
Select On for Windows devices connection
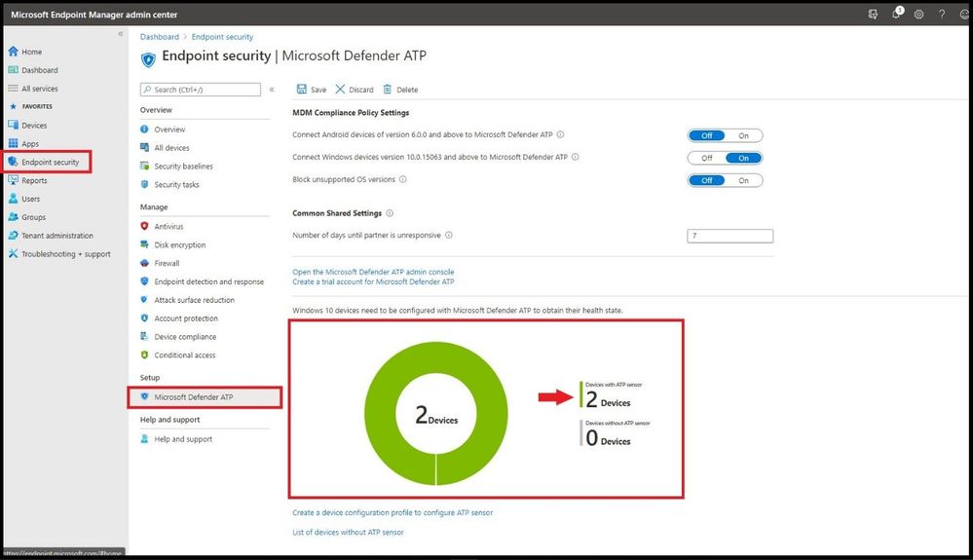point(743,158)
